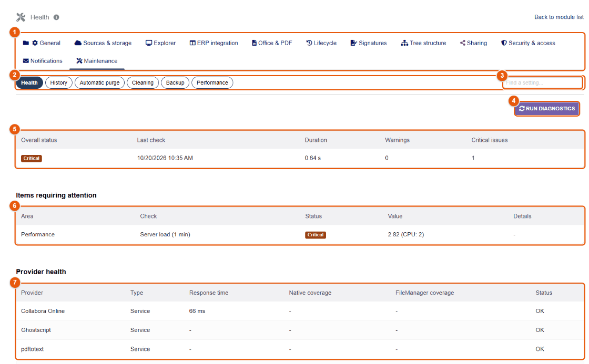Select the History subtab pill

pos(58,82)
